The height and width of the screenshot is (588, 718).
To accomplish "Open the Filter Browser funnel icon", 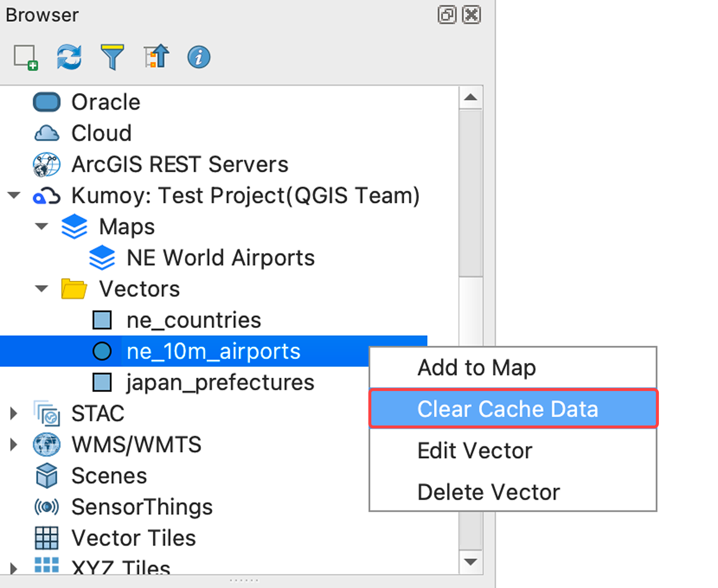I will point(112,57).
